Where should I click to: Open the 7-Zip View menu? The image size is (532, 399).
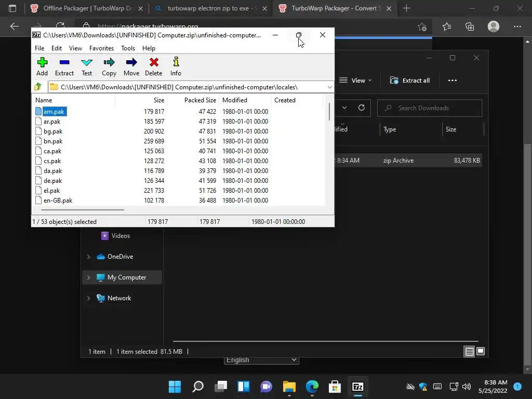coord(75,48)
